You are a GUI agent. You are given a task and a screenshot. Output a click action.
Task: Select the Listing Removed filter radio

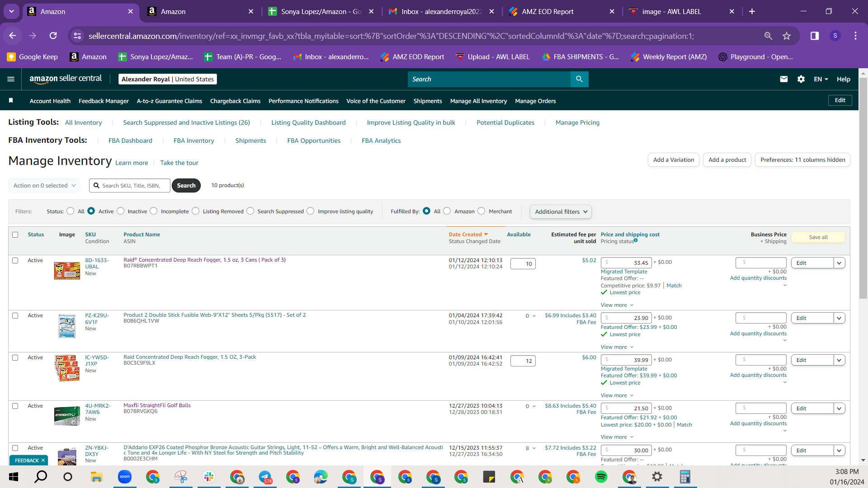195,211
